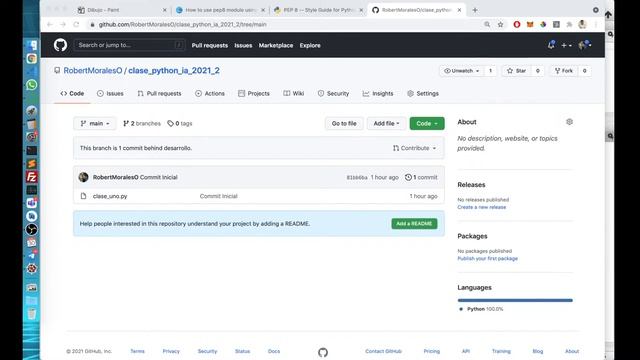This screenshot has height=360, width=640.
Task: Click the Add a README button
Action: (x=414, y=224)
